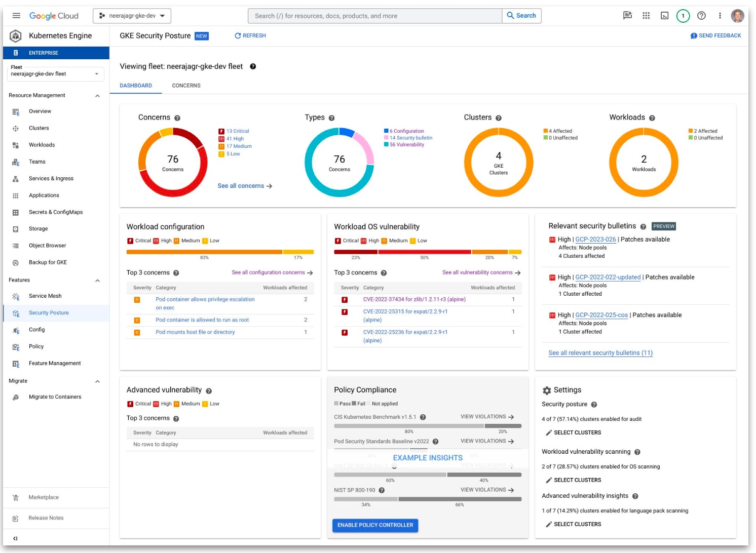Open bulletin GCP-2023-026 link
The image size is (756, 553).
click(x=595, y=240)
